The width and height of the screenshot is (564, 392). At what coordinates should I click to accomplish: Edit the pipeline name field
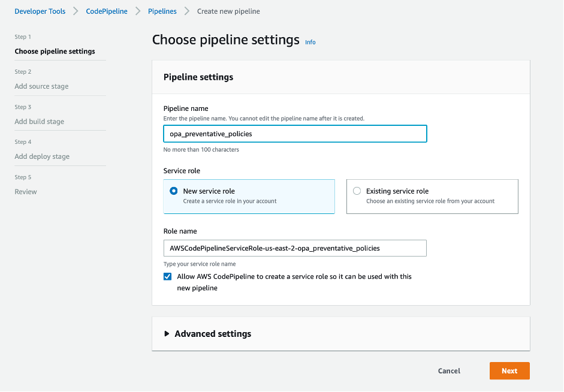click(295, 133)
